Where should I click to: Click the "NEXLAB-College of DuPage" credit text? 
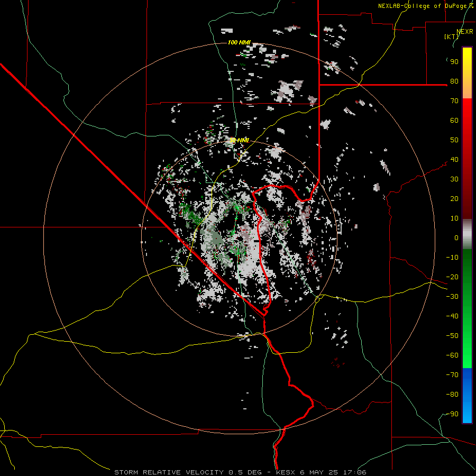[x=422, y=6]
